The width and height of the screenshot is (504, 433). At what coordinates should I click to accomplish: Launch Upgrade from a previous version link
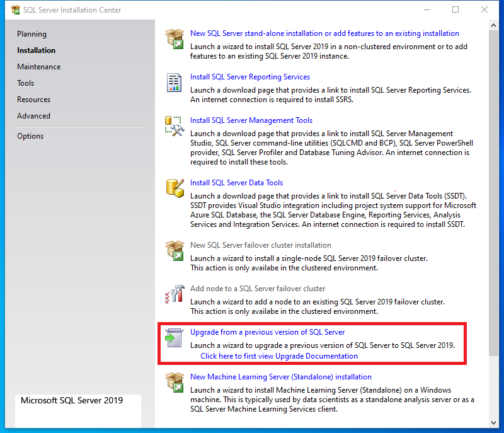pyautogui.click(x=267, y=332)
